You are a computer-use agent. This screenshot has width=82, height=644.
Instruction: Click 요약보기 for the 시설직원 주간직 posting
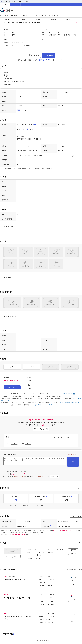73,618
